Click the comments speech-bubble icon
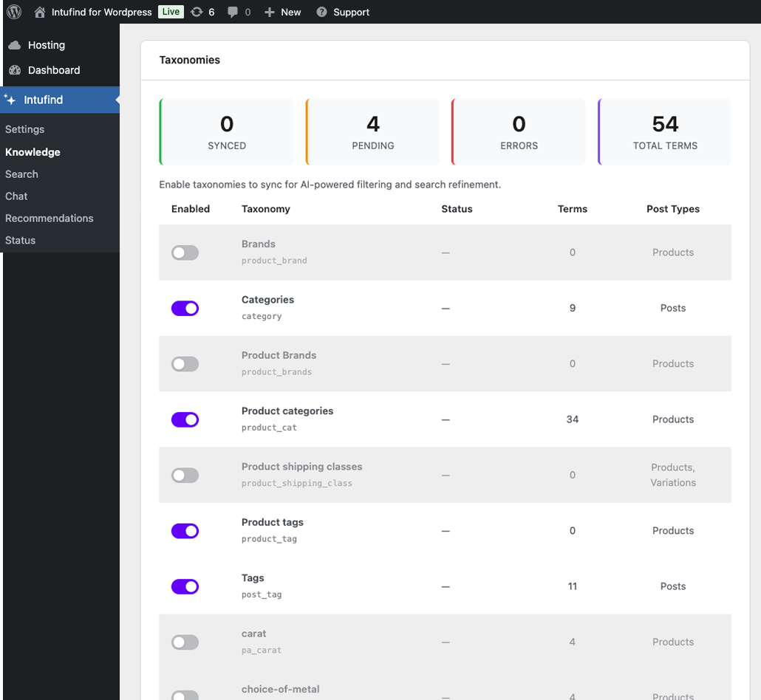 [x=231, y=12]
